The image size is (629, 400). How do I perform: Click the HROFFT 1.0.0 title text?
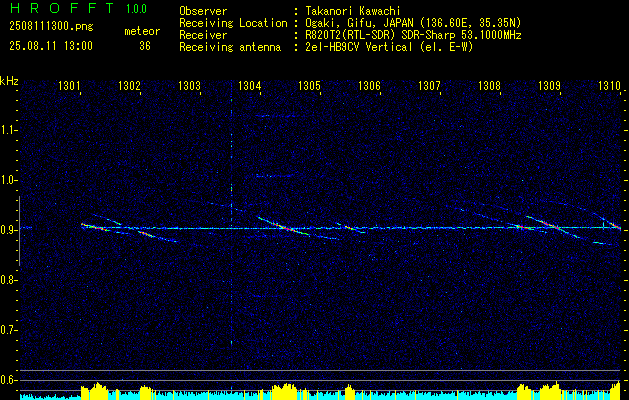pyautogui.click(x=79, y=8)
